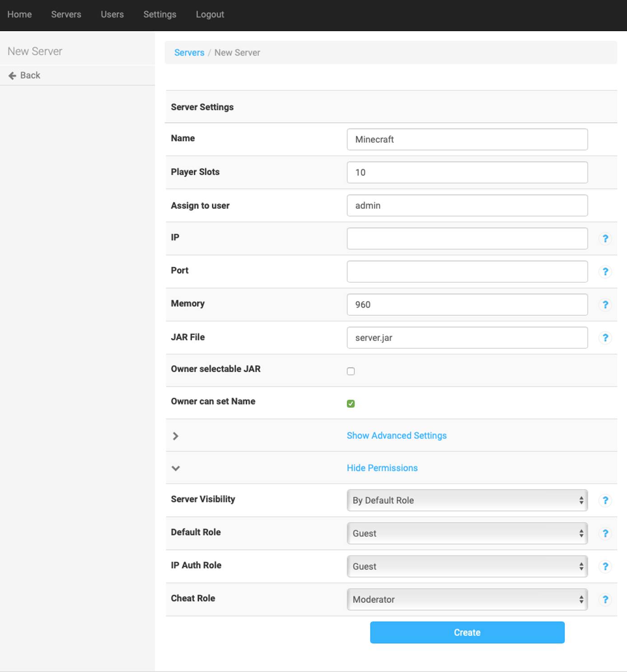Open help for the Memory setting
The height and width of the screenshot is (672, 627).
tap(605, 304)
